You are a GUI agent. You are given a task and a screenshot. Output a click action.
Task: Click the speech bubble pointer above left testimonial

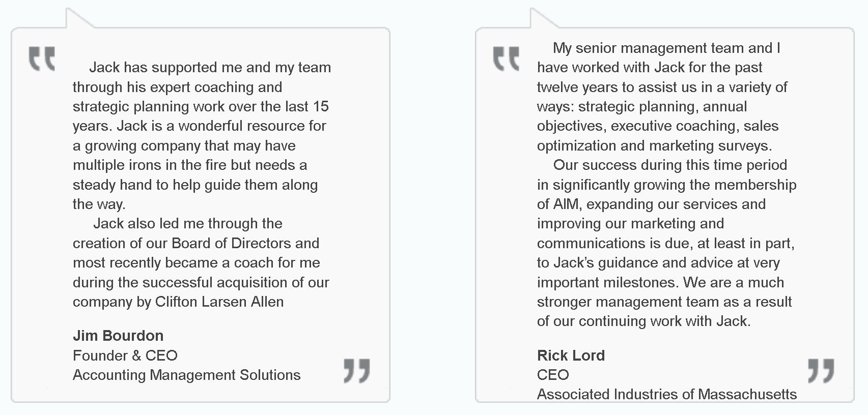pos(77,19)
